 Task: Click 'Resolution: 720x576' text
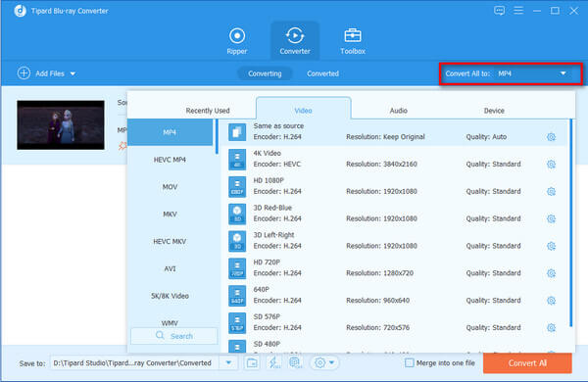[377, 328]
